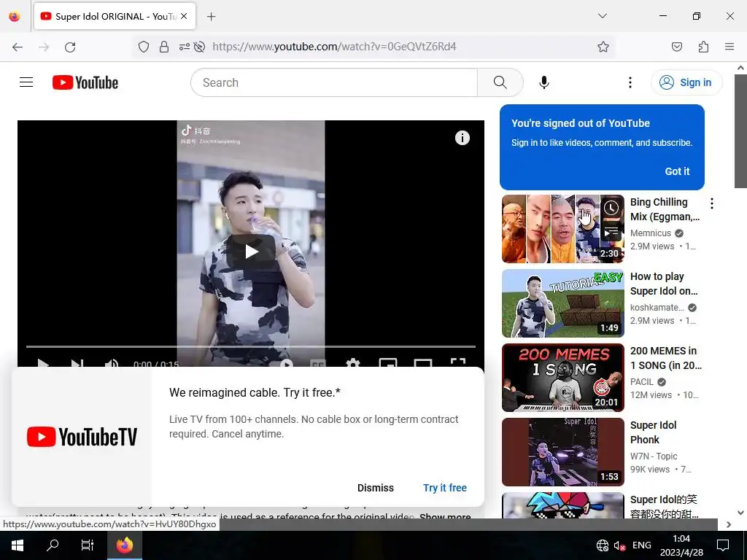The height and width of the screenshot is (560, 747).
Task: Go to YouTube home via logo
Action: (85, 82)
